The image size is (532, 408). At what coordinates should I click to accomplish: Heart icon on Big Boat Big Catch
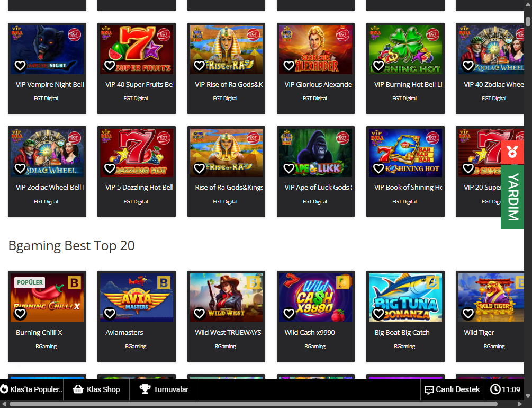pyautogui.click(x=378, y=314)
